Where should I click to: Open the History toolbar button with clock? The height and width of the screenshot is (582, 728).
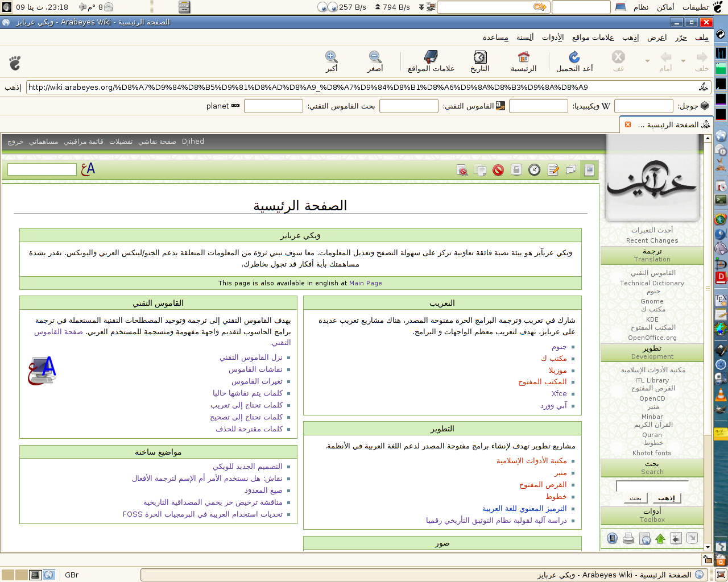(479, 61)
